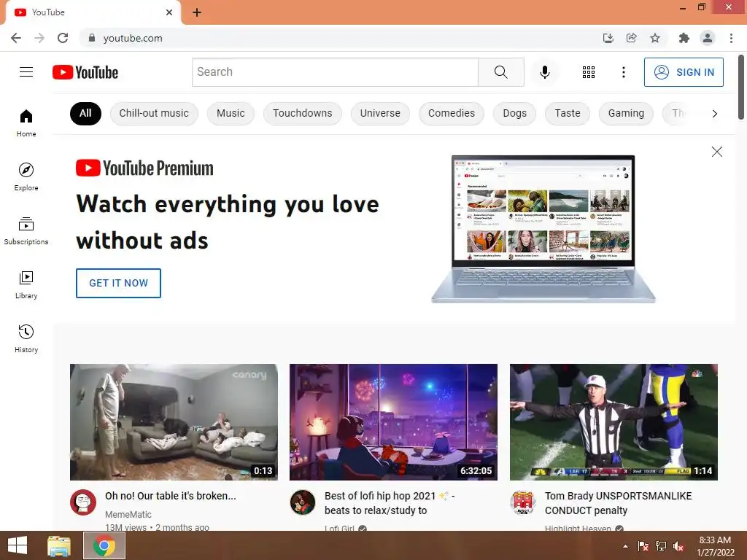The width and height of the screenshot is (747, 560).
Task: Start voice search with microphone icon
Action: pyautogui.click(x=544, y=72)
